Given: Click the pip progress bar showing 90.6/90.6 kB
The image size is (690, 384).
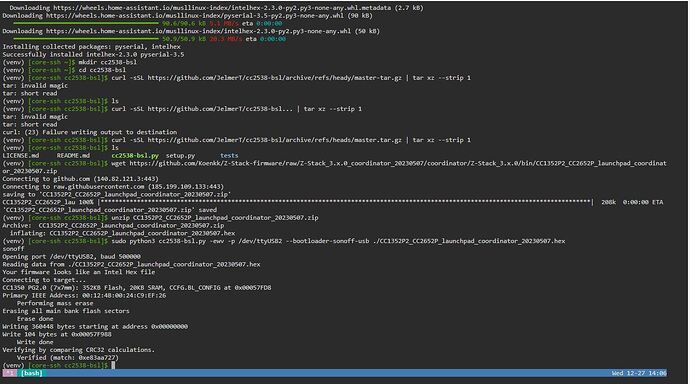Looking at the screenshot, I should pos(86,23).
